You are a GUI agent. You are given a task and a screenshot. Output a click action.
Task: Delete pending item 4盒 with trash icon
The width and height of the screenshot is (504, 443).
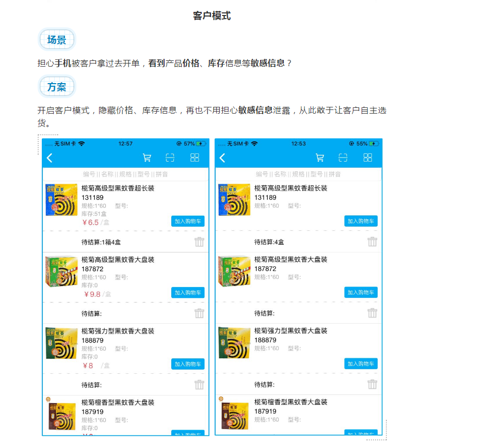click(372, 242)
